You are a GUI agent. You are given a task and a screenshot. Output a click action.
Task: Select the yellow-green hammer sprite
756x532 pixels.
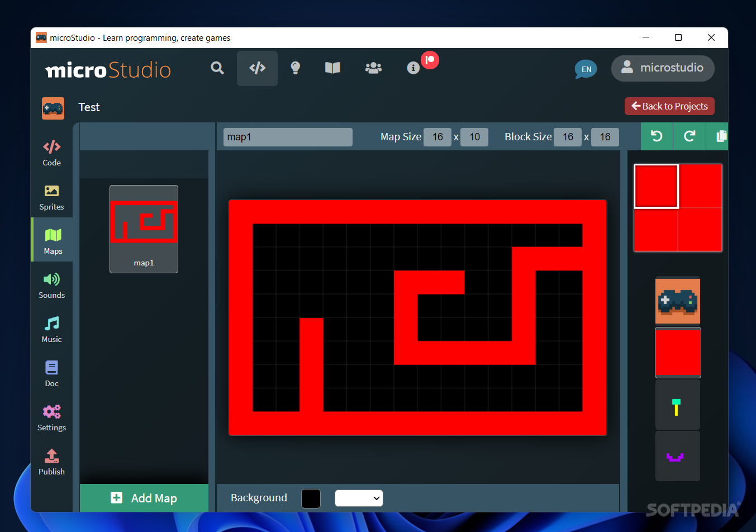point(677,405)
